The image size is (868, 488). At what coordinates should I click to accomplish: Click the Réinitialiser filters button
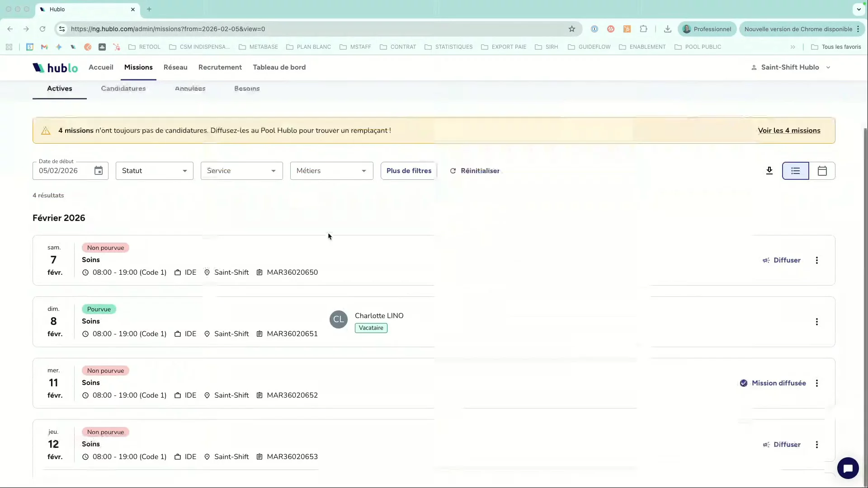tap(475, 171)
